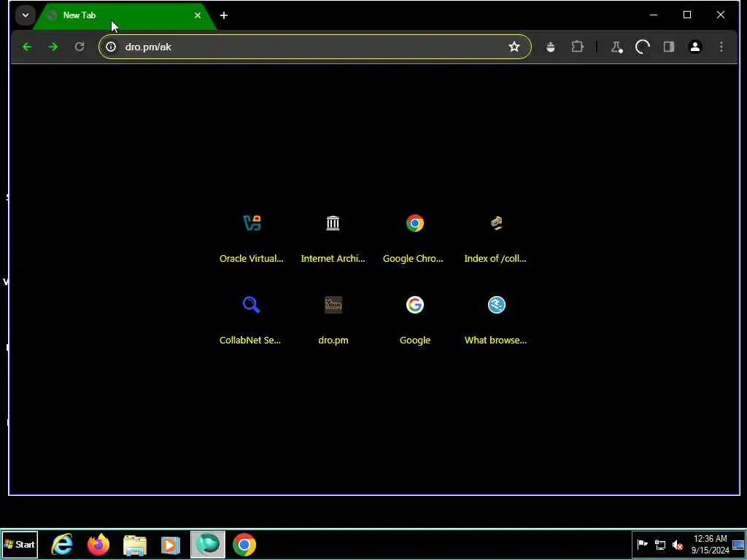Open the extension icon left of Extensions

[551, 47]
